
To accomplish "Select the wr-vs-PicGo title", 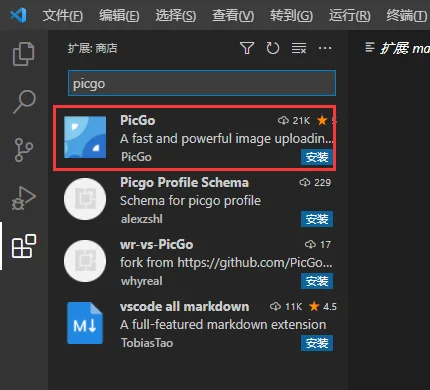I will coord(157,245).
